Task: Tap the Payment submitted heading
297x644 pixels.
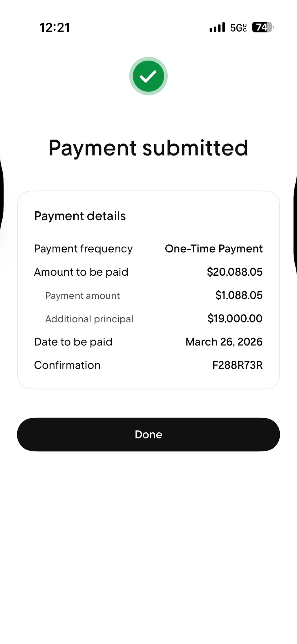Action: (x=148, y=148)
